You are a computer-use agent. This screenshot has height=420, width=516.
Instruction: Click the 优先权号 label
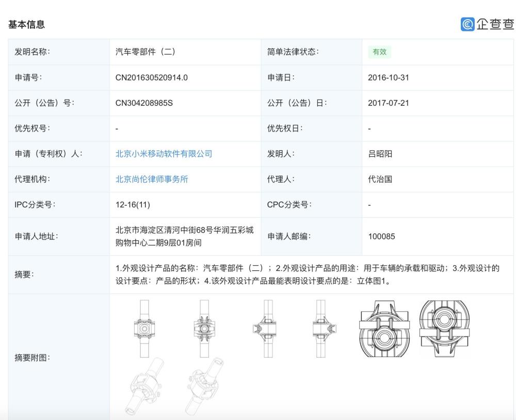[32, 128]
